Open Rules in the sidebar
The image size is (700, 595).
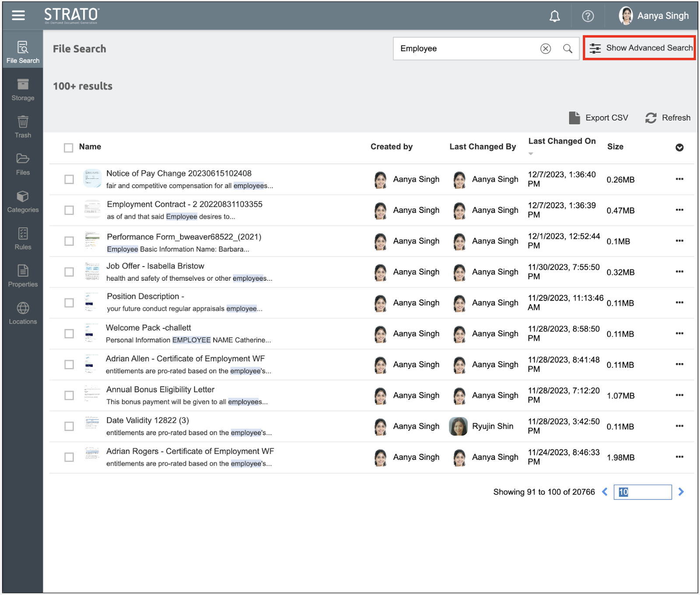[23, 239]
